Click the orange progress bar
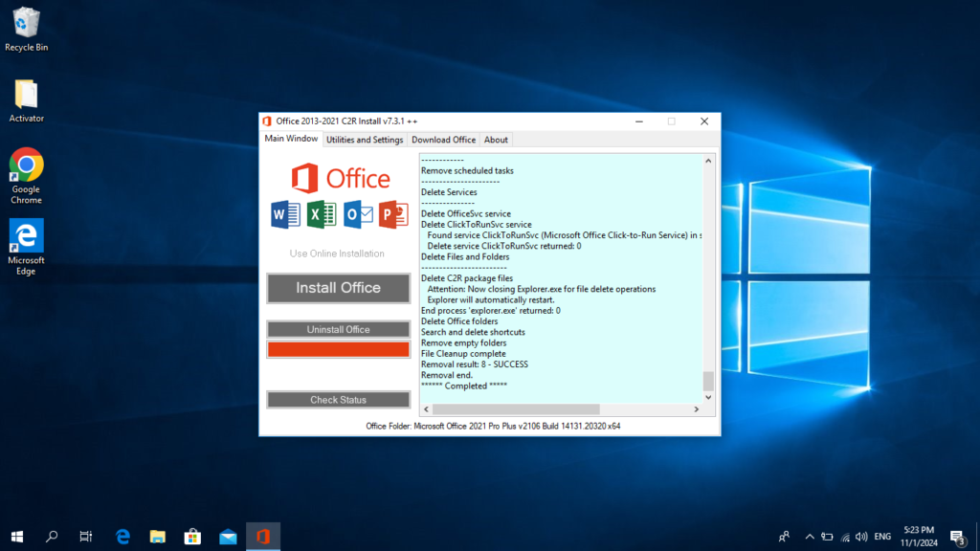The image size is (980, 551). [338, 349]
